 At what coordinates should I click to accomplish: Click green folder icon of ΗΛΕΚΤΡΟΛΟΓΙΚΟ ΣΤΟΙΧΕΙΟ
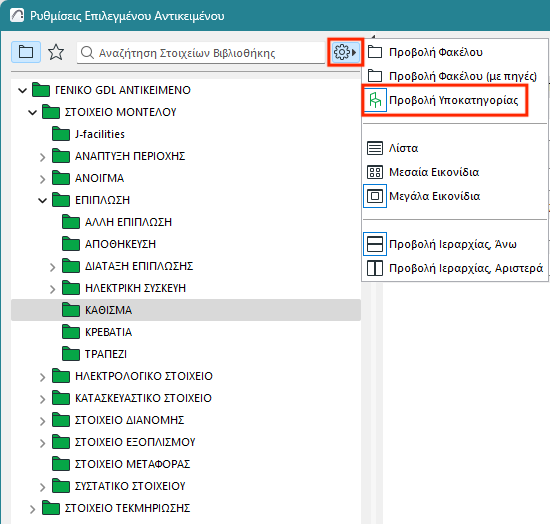click(61, 376)
